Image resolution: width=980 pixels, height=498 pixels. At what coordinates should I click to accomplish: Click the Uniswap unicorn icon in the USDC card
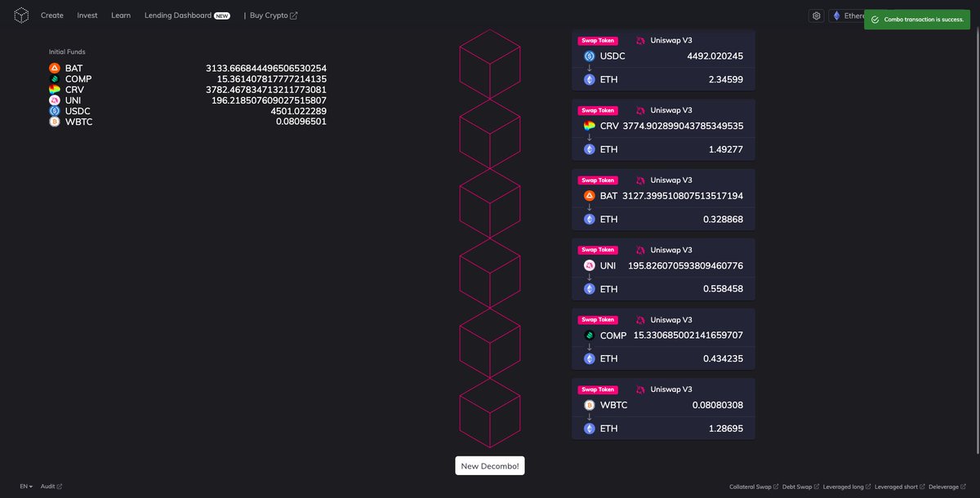click(640, 41)
